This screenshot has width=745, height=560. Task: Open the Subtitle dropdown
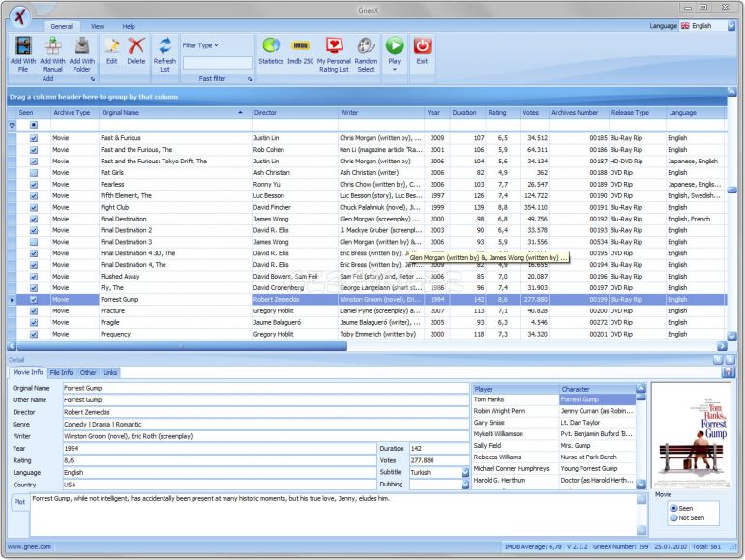[465, 472]
